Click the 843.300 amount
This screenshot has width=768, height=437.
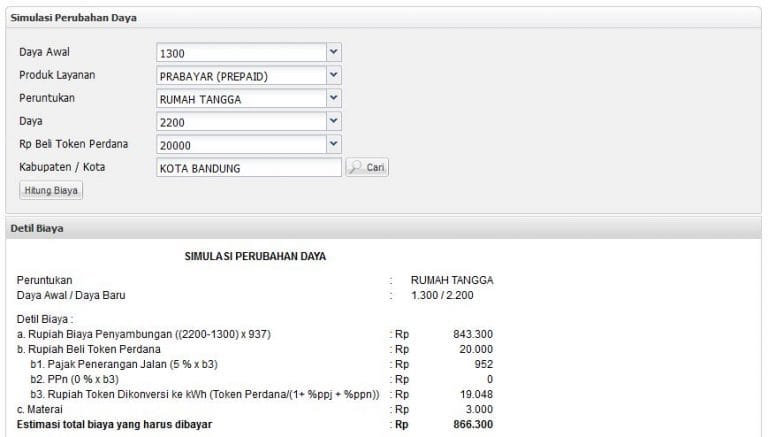point(473,334)
